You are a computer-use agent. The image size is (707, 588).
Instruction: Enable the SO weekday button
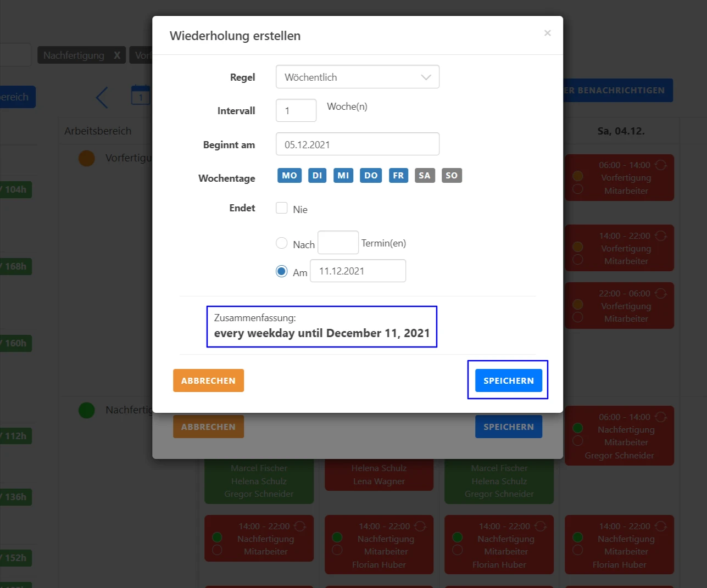[x=452, y=176]
